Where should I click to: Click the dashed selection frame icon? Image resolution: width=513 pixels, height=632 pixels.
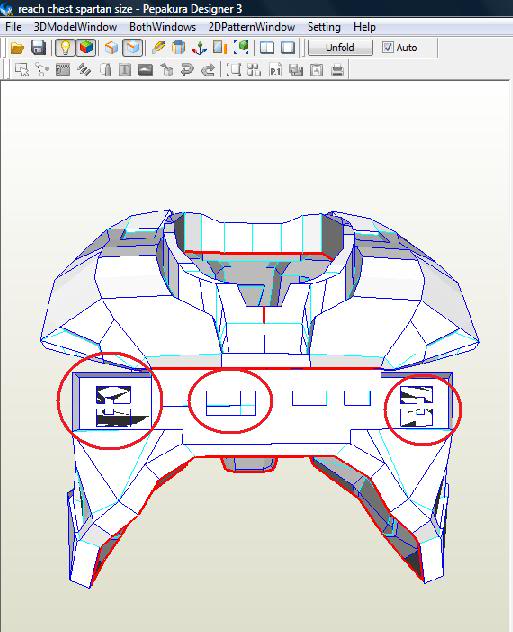click(x=234, y=70)
